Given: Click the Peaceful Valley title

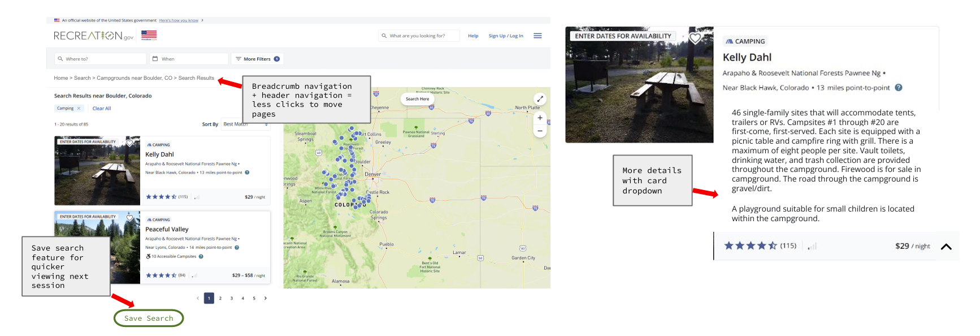Looking at the screenshot, I should [x=167, y=229].
